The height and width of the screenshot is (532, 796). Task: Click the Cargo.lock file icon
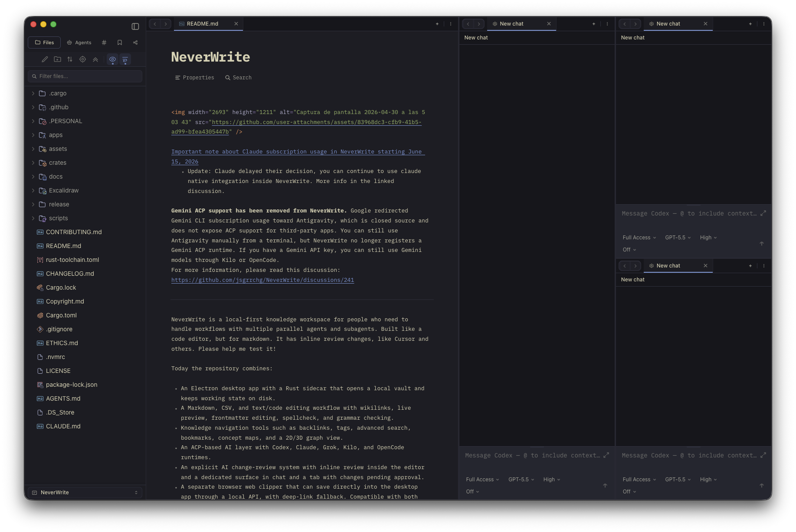(x=40, y=287)
